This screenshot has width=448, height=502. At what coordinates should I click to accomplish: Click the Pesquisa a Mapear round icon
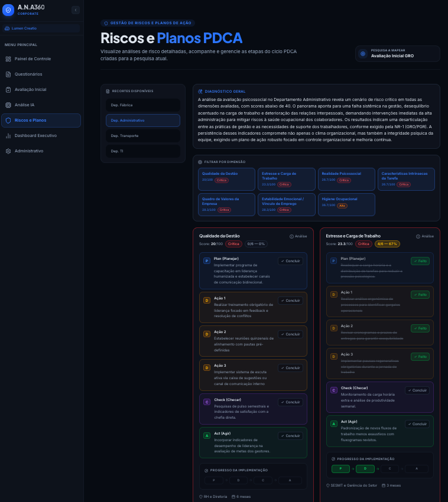[363, 54]
